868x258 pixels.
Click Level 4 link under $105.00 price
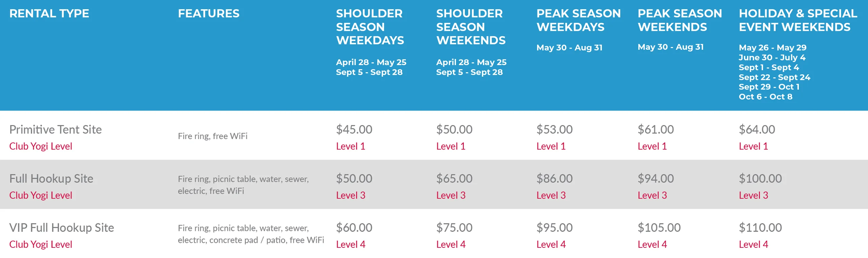[x=652, y=244]
